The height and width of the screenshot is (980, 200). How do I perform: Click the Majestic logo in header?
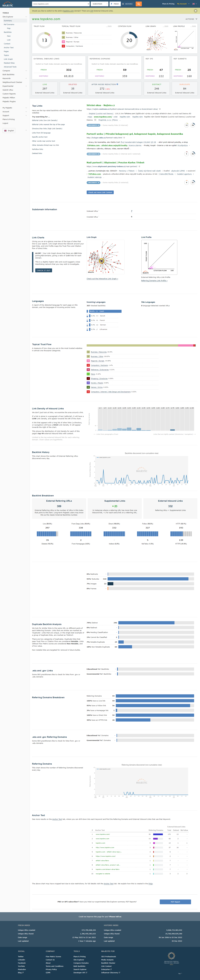tap(8, 5)
